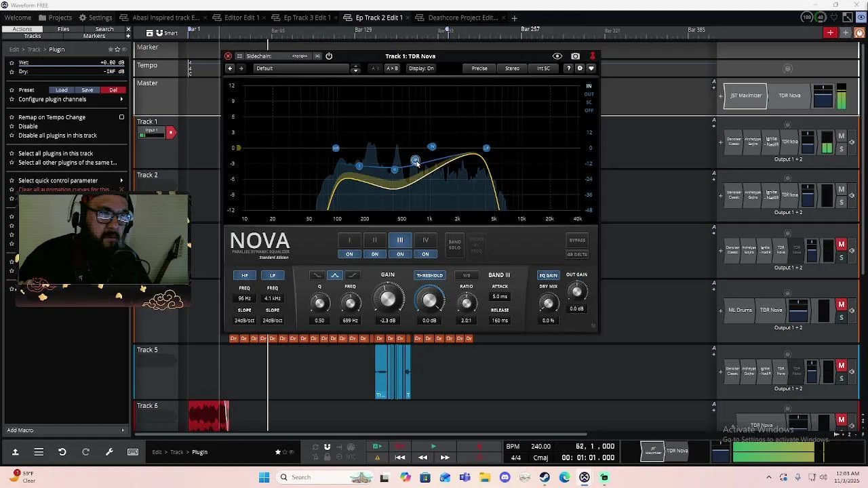Click the red plus add-track button
This screenshot has height=488, width=868.
(830, 33)
